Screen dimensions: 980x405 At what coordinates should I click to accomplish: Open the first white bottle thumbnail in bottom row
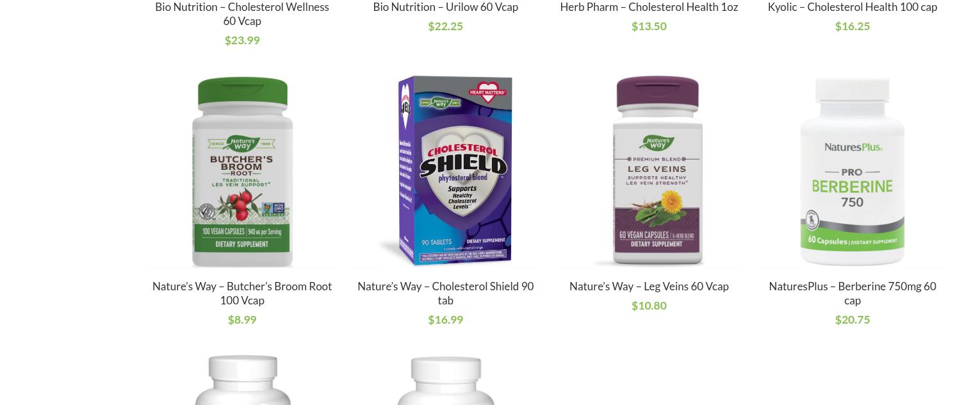pos(242,379)
